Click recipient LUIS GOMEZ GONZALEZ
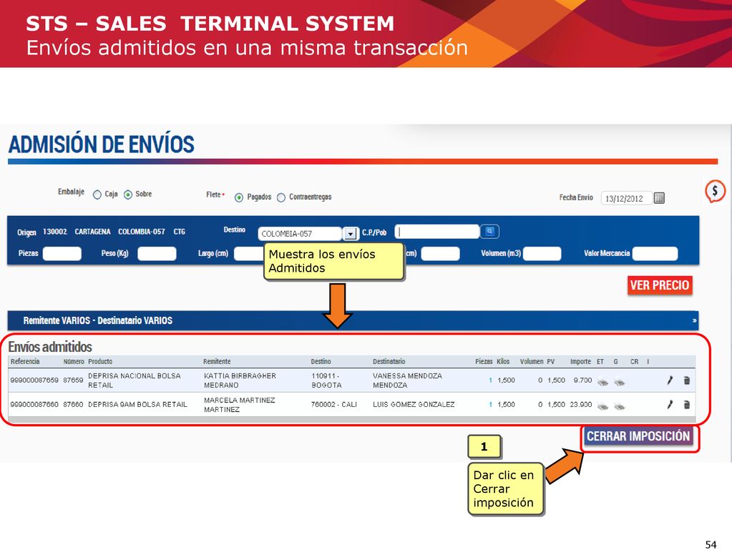Viewport: 732px width, 560px height. (x=414, y=405)
